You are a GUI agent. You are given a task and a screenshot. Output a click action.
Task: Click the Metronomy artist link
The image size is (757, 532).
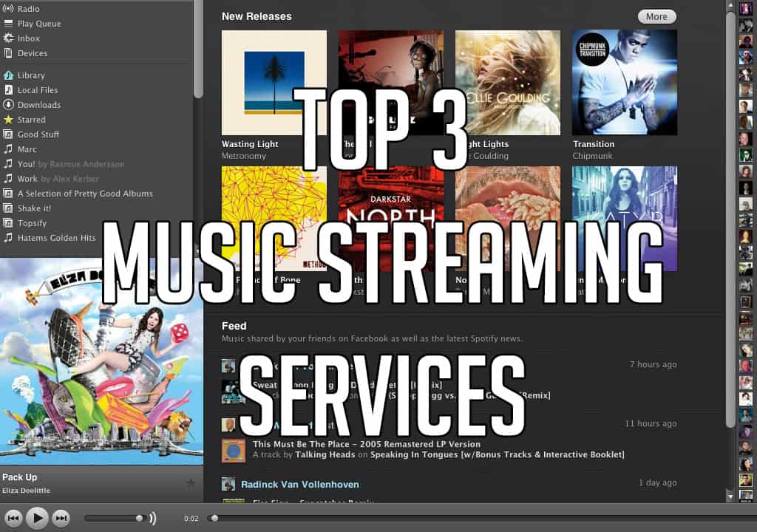coord(244,156)
